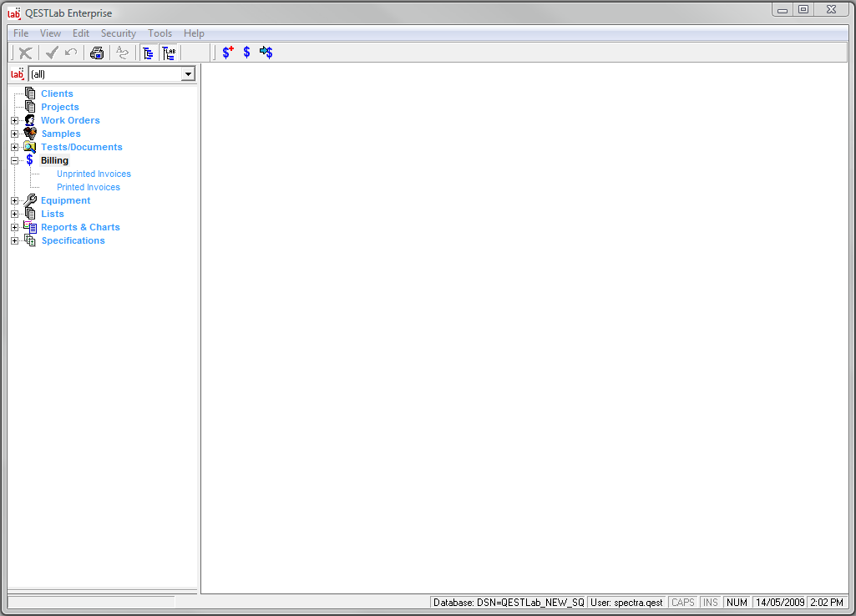
Task: Expand the Specifications tree node
Action: (14, 240)
